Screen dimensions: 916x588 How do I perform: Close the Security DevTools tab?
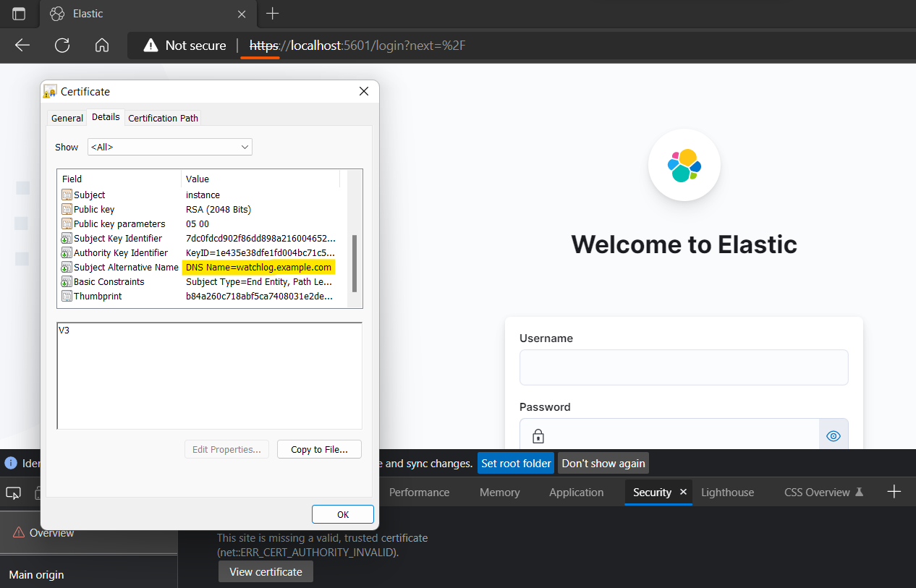pos(683,492)
